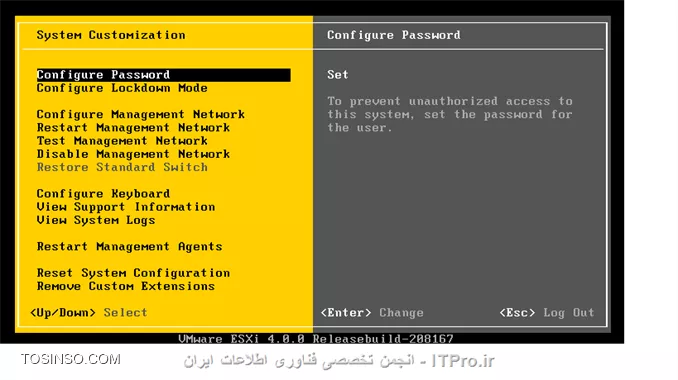The height and width of the screenshot is (380, 678).
Task: Select Configure Lockdown Mode
Action: pos(122,88)
